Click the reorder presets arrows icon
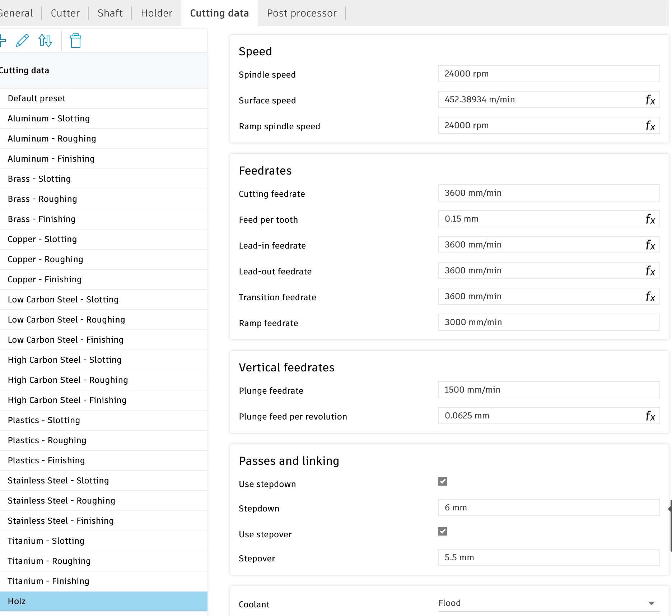This screenshot has height=616, width=672. coord(45,41)
